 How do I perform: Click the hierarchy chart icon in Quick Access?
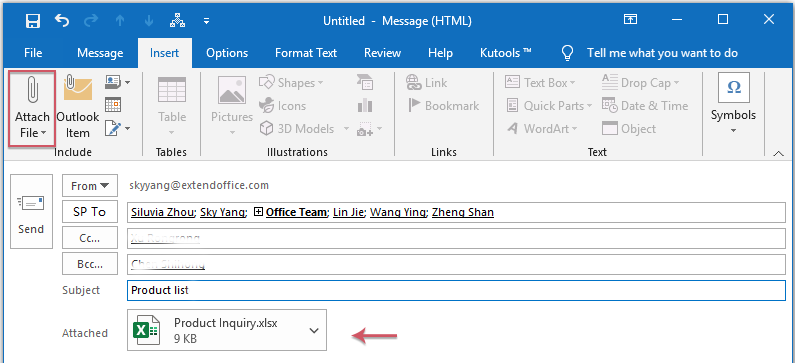click(x=177, y=21)
